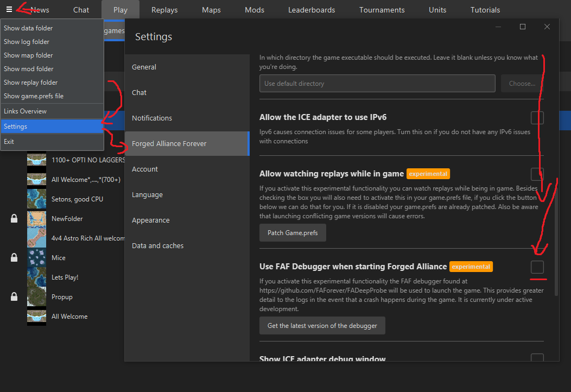Open General settings category
Viewport: 571px width, 392px height.
[x=187, y=67]
